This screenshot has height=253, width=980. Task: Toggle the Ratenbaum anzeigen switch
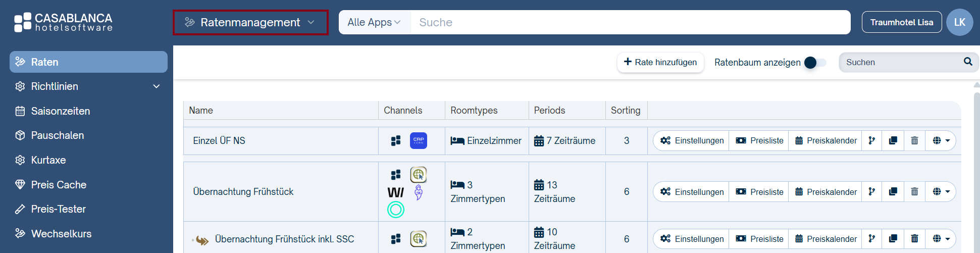coord(815,63)
